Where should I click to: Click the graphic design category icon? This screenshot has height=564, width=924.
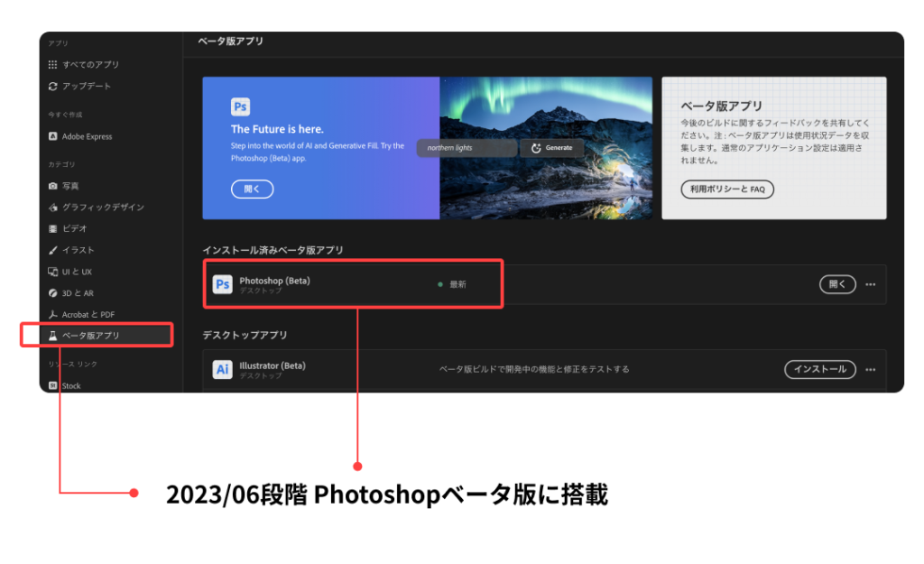(x=53, y=207)
